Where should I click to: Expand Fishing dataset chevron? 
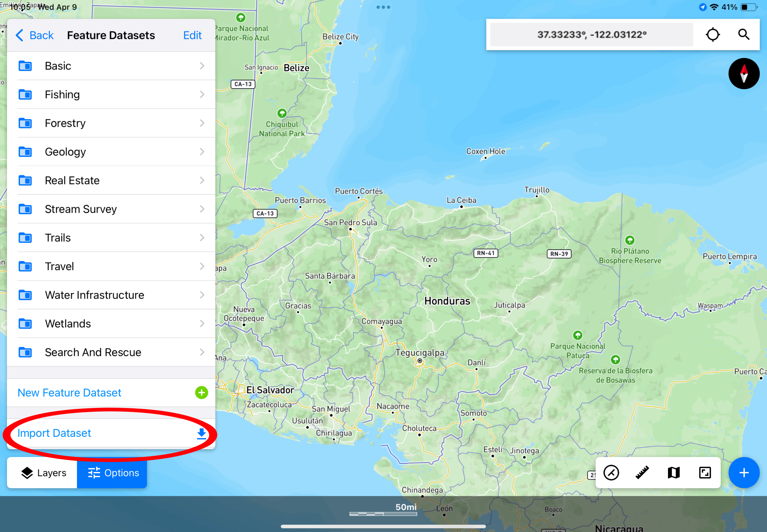202,95
